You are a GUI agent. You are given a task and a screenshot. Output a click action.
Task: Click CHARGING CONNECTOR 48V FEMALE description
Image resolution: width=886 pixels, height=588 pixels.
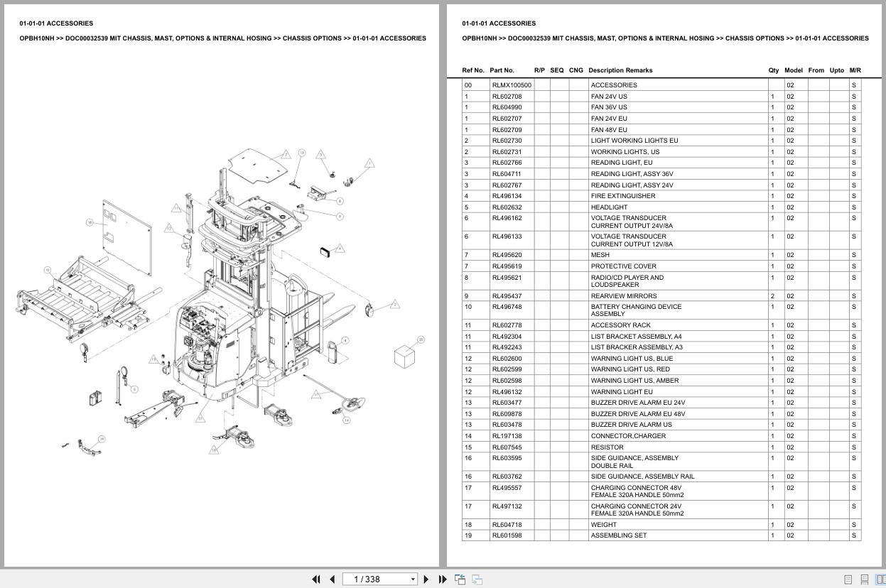coord(637,491)
